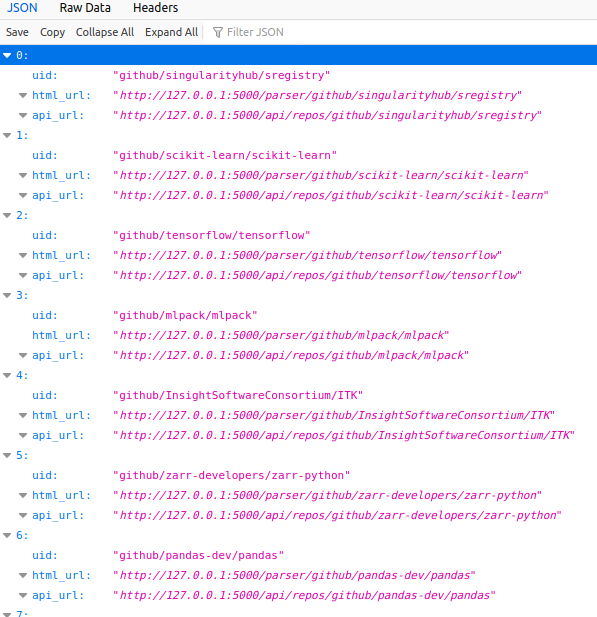Open the parser/github/mlpack/mlpack link

(x=282, y=335)
